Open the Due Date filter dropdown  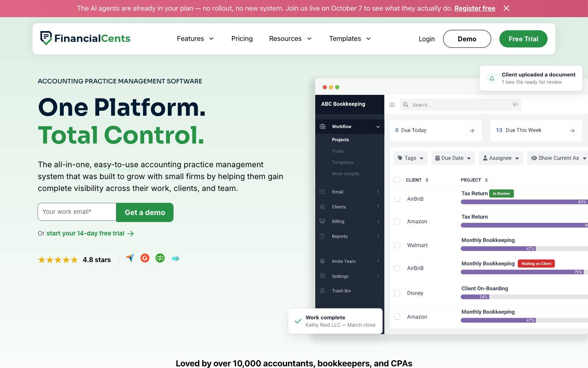tap(453, 158)
